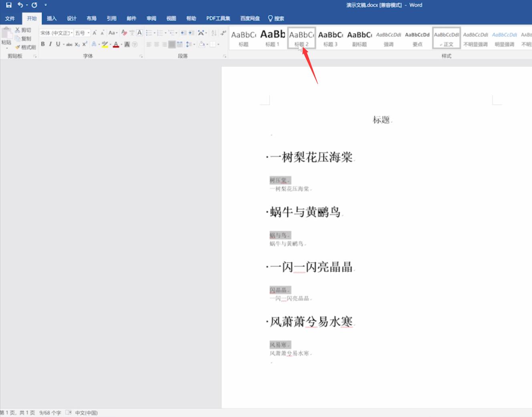Switch to the 引用 tab

[112, 18]
